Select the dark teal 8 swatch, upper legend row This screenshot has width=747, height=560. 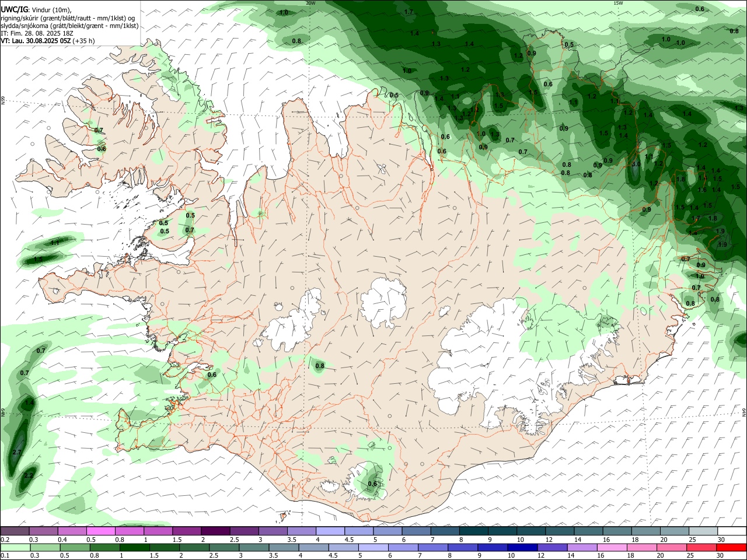[473, 531]
